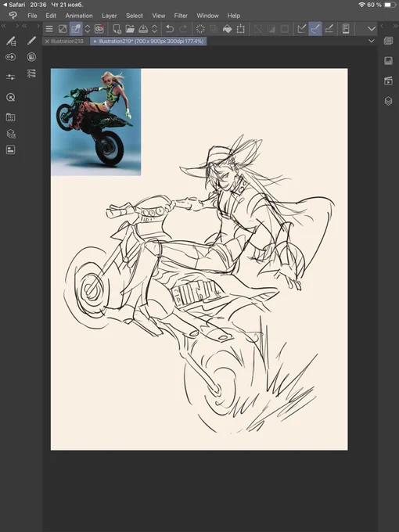Screen dimensions: 399x532
Task: Close the Illustration218 tab
Action: click(47, 41)
